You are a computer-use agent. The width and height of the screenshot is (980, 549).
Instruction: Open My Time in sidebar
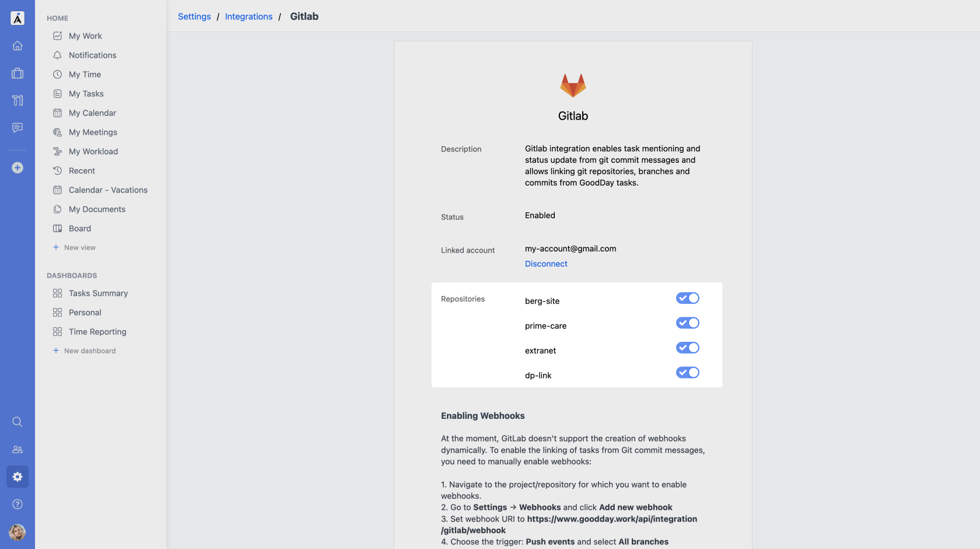point(85,75)
